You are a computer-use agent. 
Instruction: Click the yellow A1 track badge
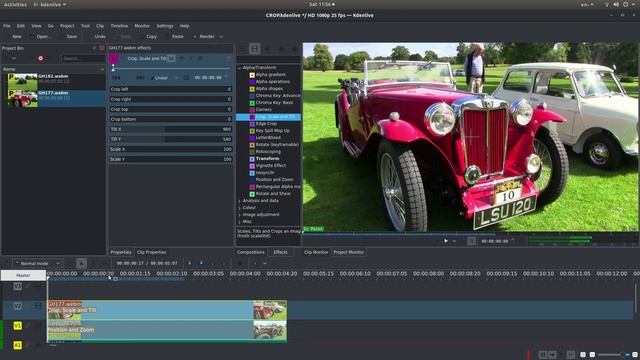(x=17, y=345)
